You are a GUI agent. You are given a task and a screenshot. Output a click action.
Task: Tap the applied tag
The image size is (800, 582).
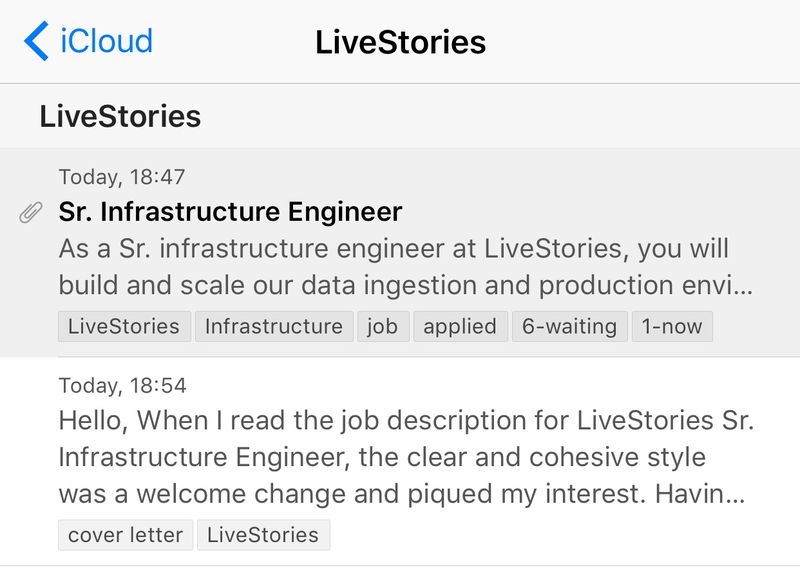460,326
